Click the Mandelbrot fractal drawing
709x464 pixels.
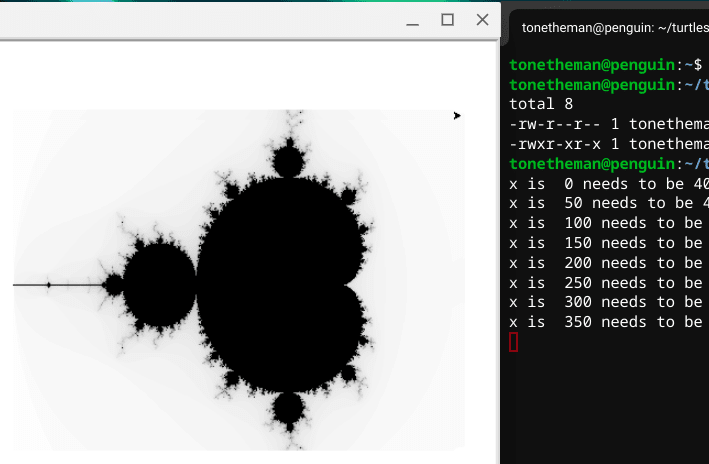point(239,280)
